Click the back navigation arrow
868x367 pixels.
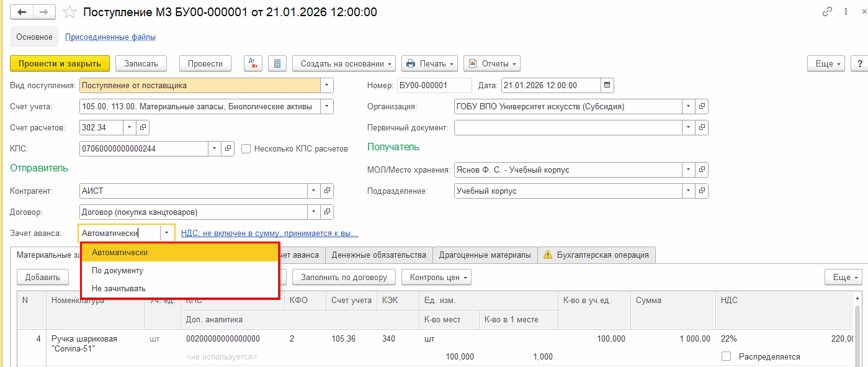coord(22,12)
